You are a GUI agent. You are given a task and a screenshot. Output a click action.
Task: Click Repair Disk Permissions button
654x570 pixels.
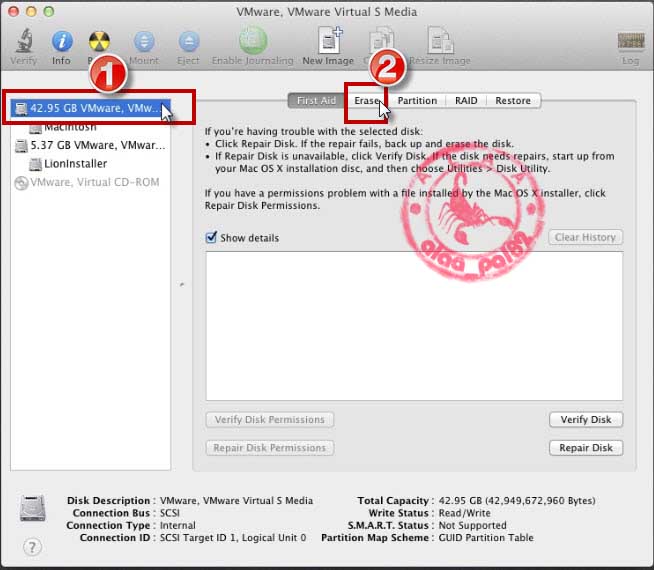click(x=270, y=448)
